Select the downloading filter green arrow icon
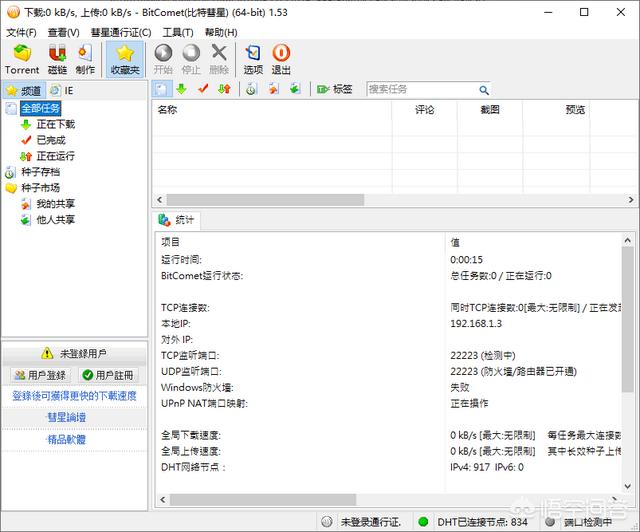The height and width of the screenshot is (532, 640). click(182, 89)
